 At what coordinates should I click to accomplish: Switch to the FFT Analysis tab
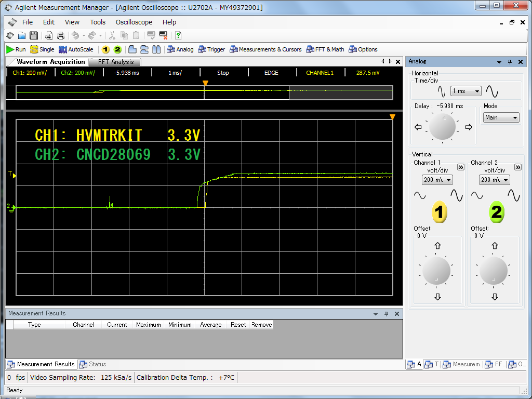(116, 62)
